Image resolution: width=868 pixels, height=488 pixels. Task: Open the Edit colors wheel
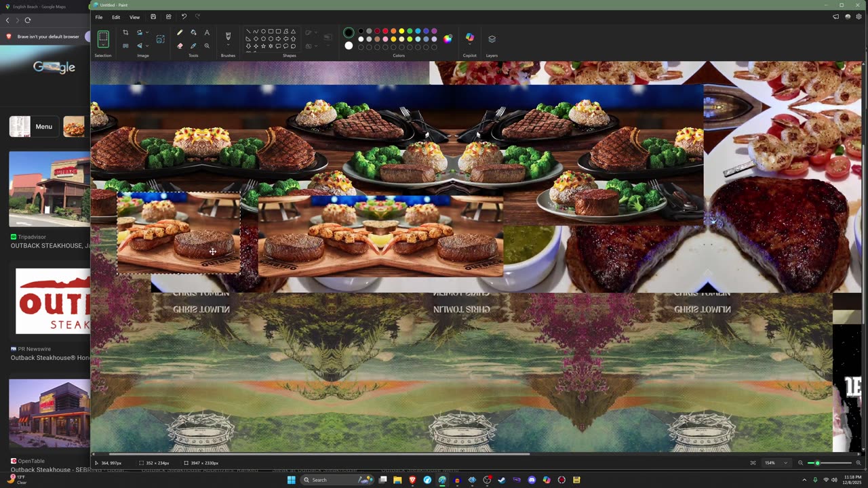pos(448,39)
